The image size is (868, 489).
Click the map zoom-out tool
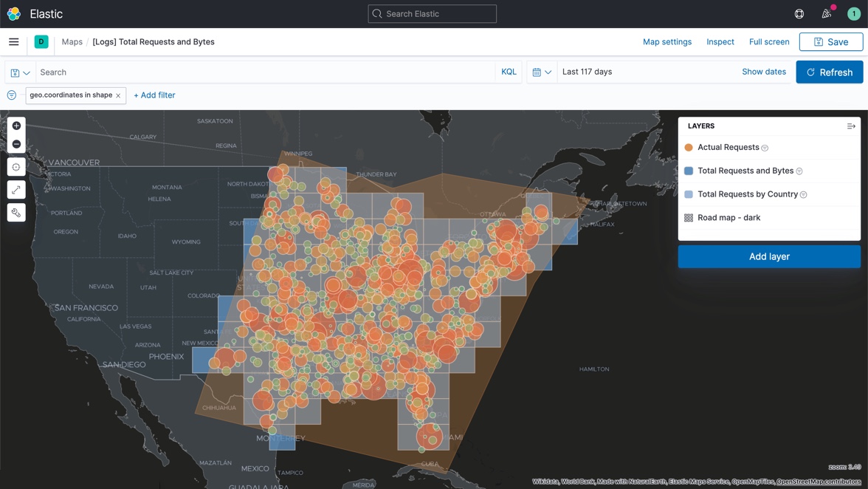pyautogui.click(x=16, y=143)
